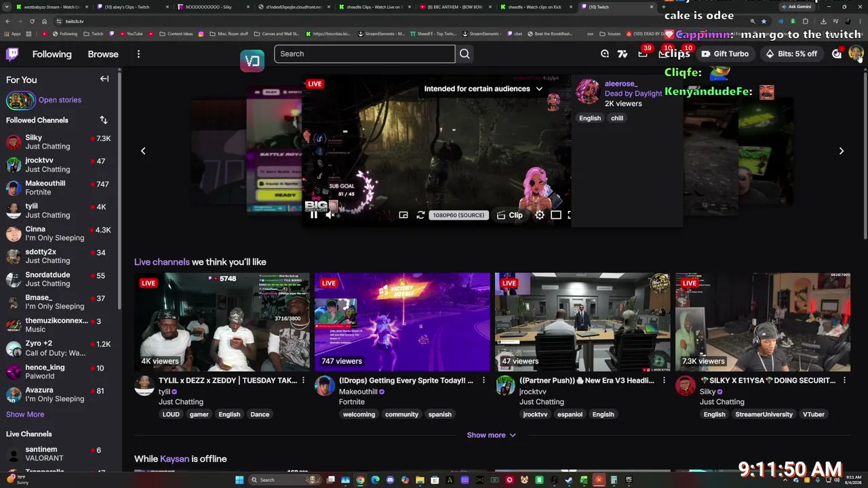Expand more recommended live channels

(492, 435)
